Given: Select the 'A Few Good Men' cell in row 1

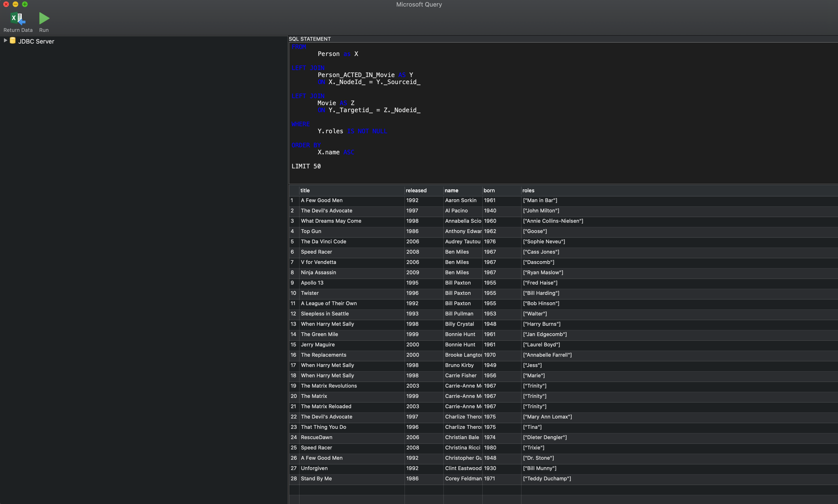Looking at the screenshot, I should 352,200.
